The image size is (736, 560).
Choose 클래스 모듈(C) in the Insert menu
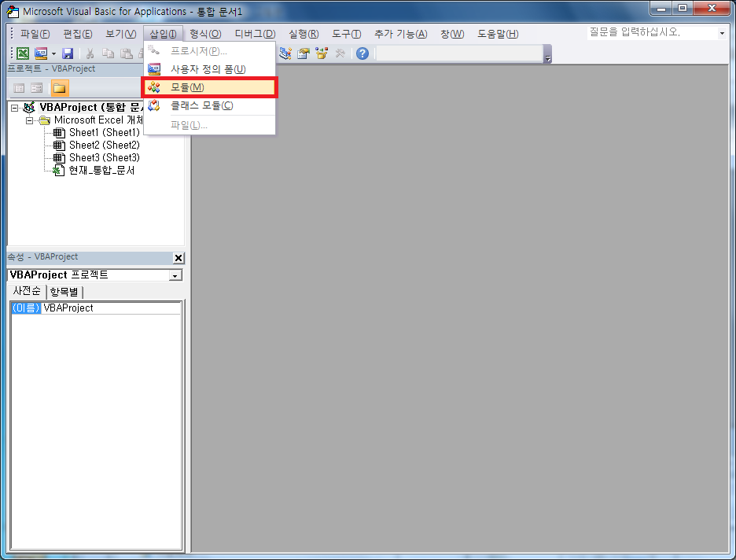(201, 105)
